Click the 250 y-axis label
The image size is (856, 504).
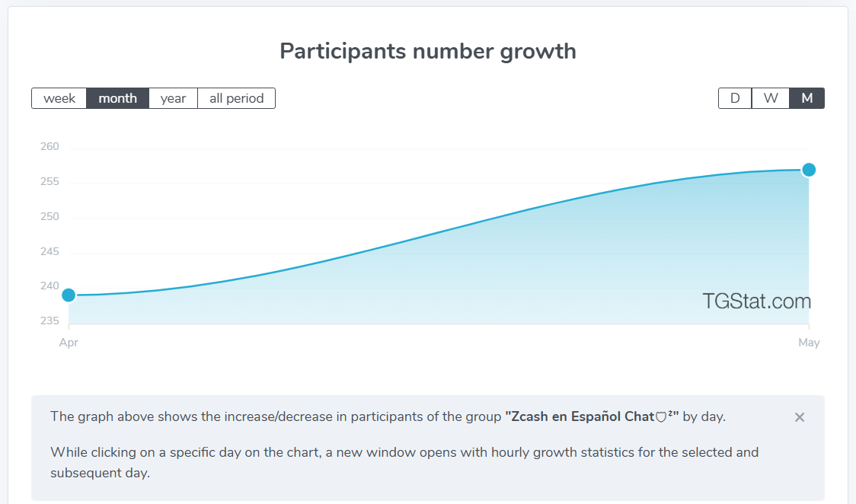pos(50,216)
